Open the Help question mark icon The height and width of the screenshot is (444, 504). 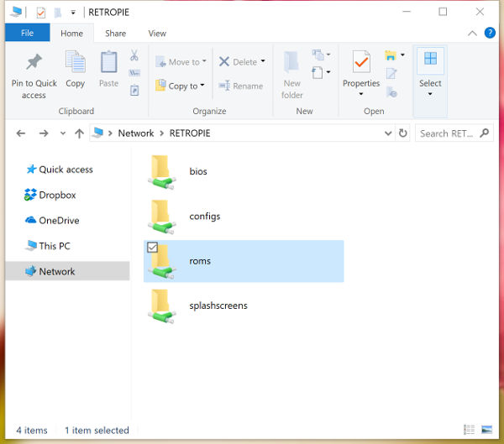click(490, 33)
